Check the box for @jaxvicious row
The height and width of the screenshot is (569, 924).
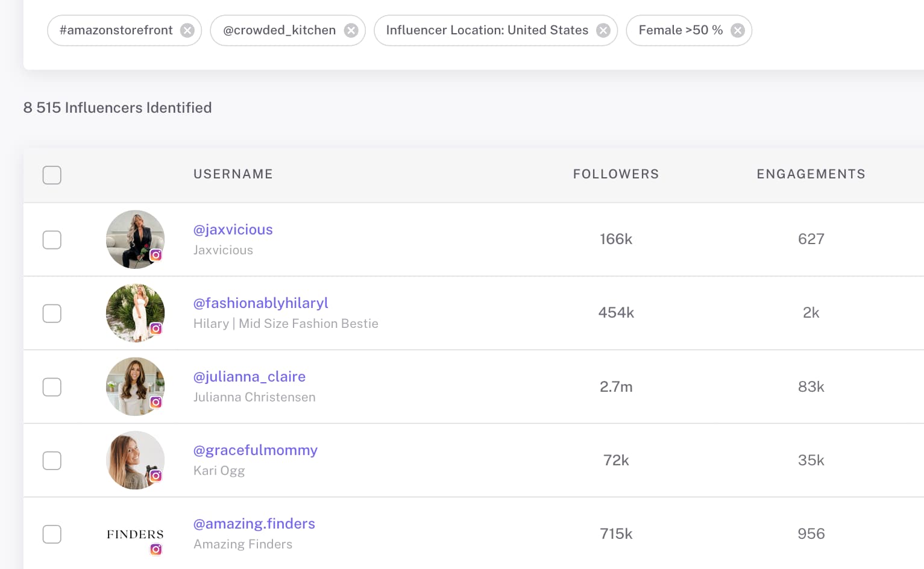pyautogui.click(x=52, y=240)
